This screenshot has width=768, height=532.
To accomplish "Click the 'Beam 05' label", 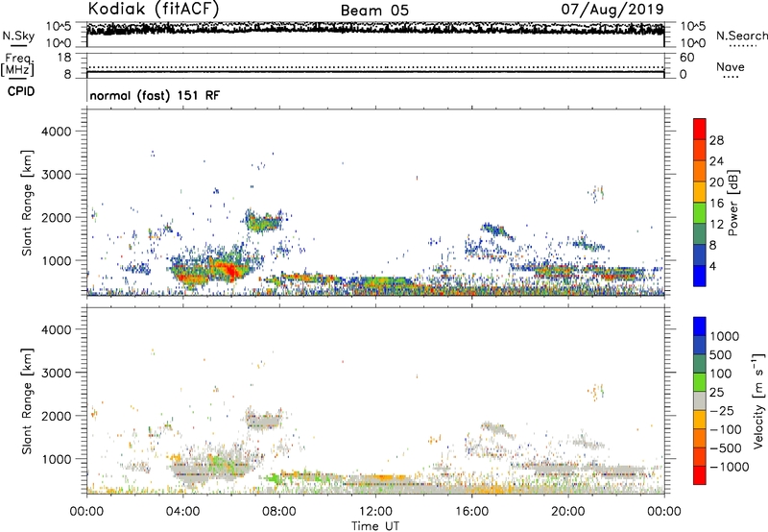I will point(374,11).
